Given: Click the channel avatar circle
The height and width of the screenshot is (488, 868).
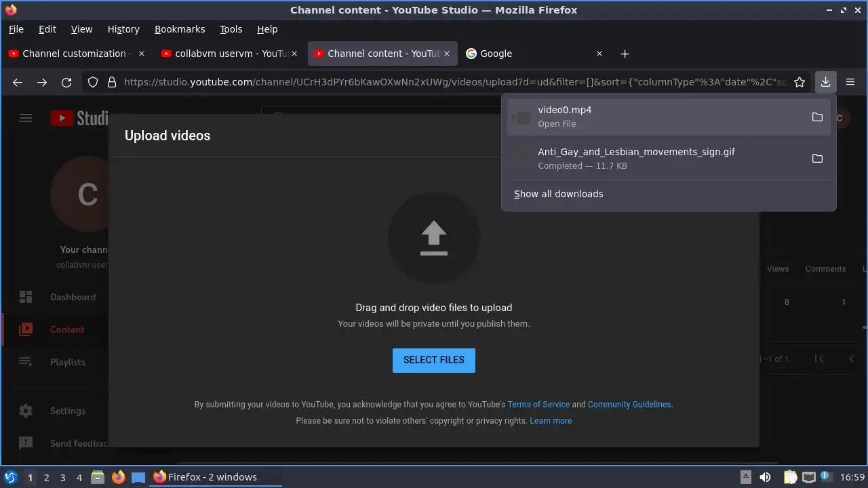Looking at the screenshot, I should click(79, 195).
